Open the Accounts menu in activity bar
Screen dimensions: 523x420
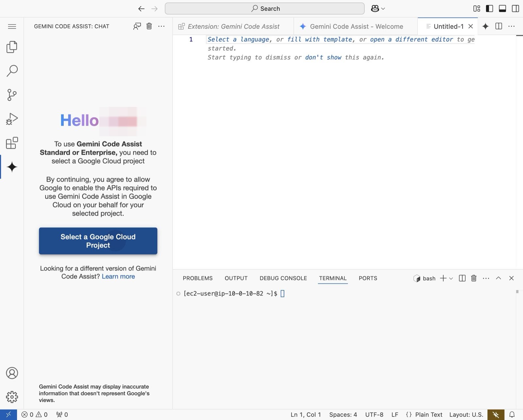point(12,373)
